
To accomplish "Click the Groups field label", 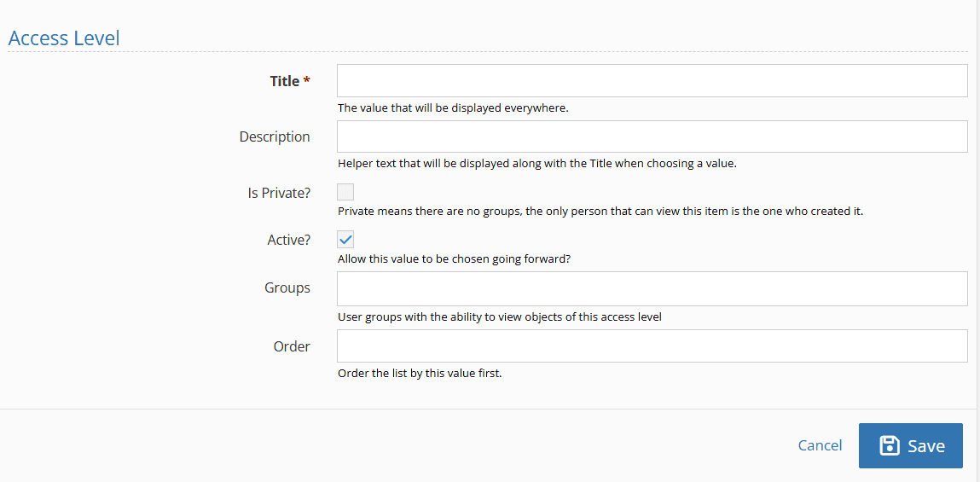I will pos(287,287).
